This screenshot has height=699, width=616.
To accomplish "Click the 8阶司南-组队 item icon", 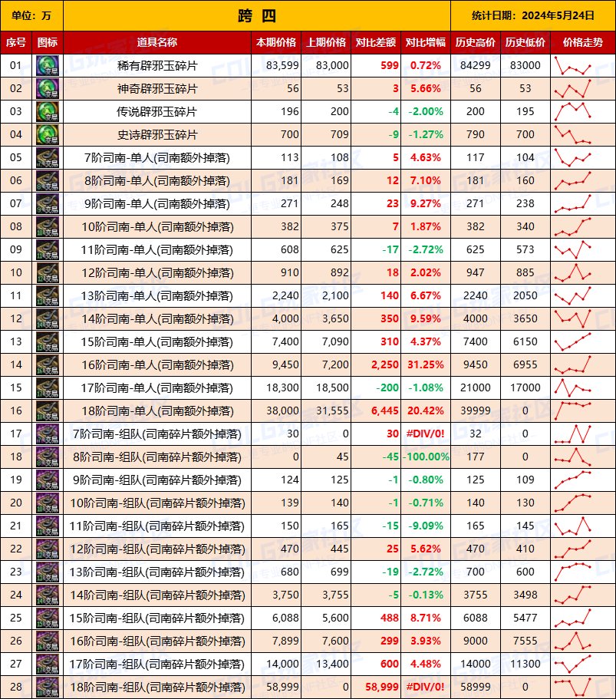I will [x=48, y=457].
